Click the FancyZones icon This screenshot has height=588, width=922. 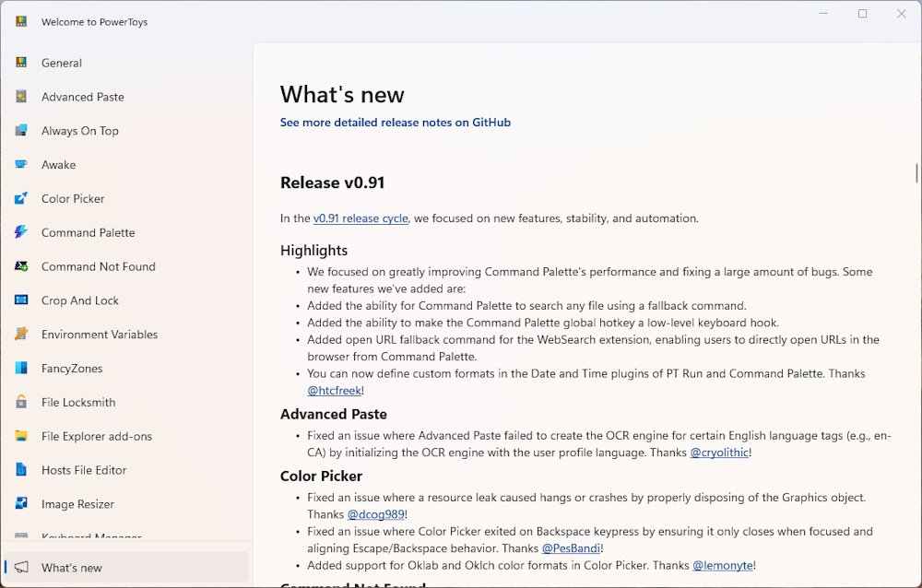coord(21,368)
